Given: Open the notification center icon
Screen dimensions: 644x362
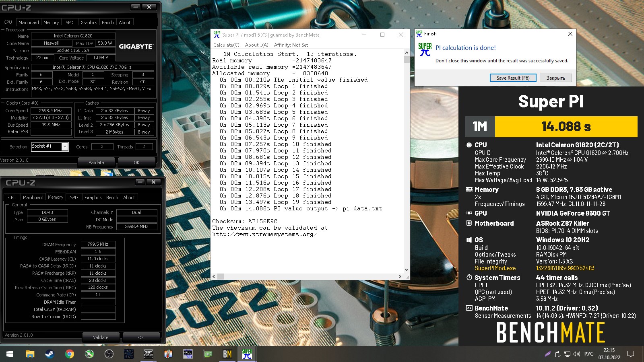Looking at the screenshot, I should click(631, 354).
